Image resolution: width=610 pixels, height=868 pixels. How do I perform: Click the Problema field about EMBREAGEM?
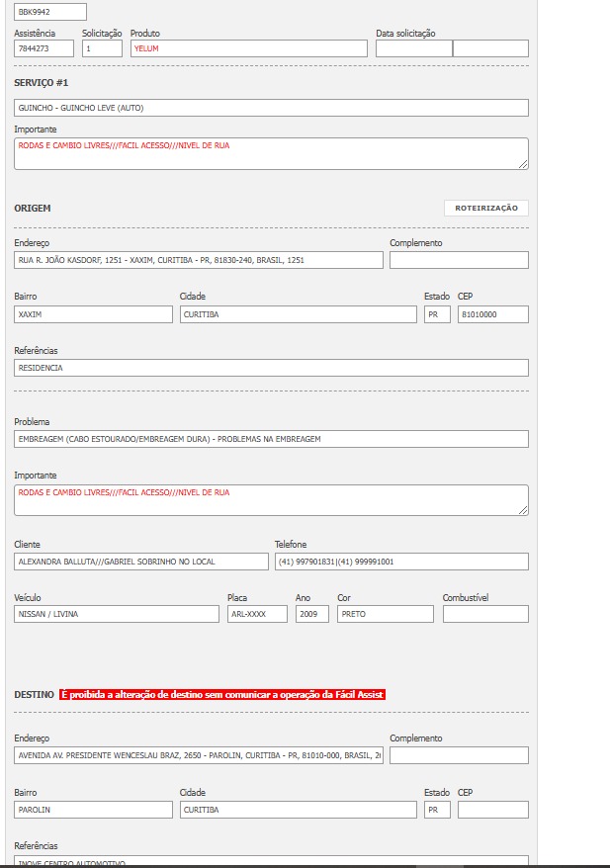pyautogui.click(x=271, y=438)
